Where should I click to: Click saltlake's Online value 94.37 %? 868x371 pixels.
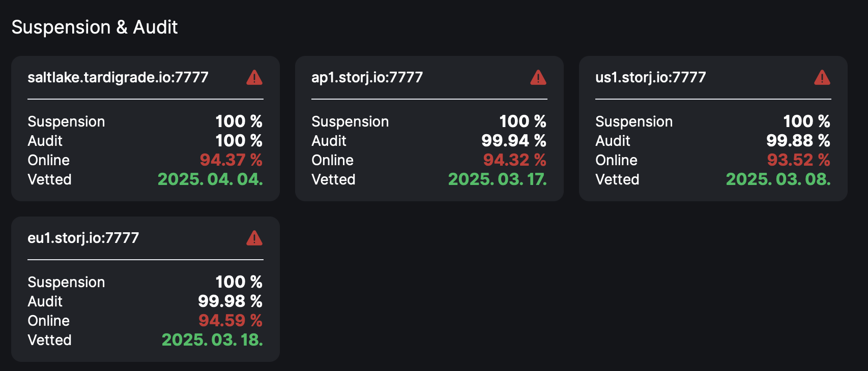coord(231,160)
